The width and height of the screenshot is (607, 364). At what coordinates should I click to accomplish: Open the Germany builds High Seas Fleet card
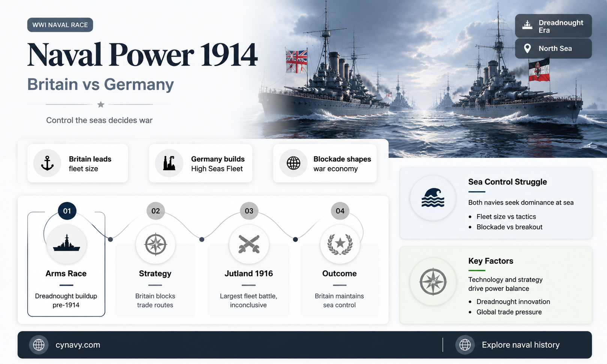coord(201,163)
